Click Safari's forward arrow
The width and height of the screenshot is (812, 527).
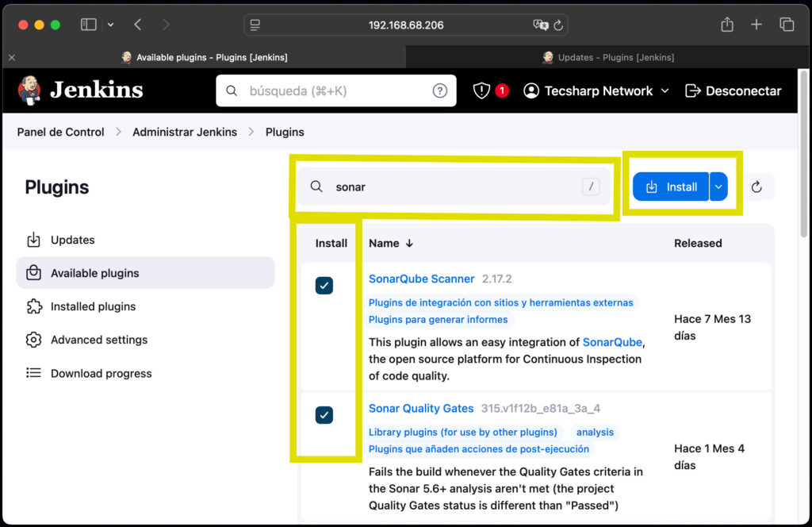tap(166, 25)
